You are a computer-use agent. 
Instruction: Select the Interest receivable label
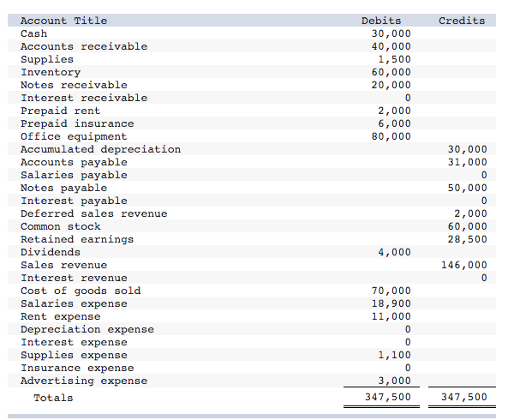84,98
